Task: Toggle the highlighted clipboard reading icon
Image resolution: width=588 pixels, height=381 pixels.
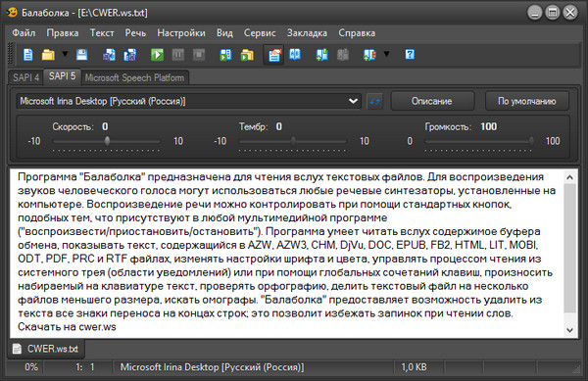Action: [x=274, y=55]
